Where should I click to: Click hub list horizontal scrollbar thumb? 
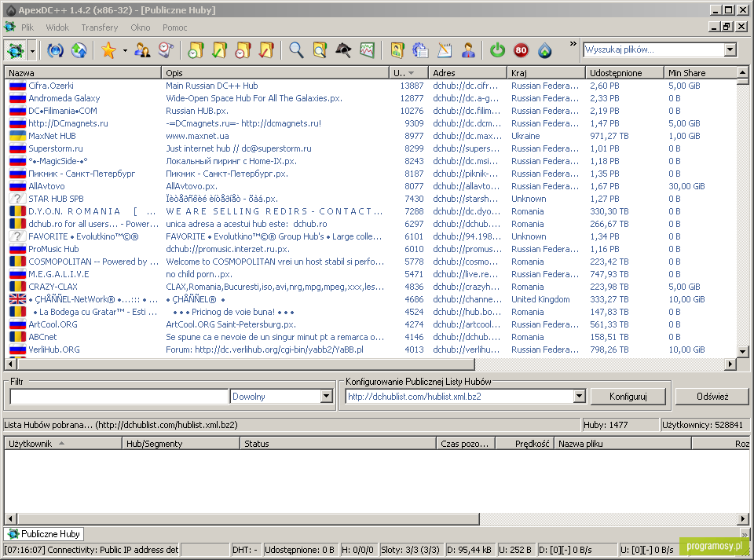pos(245,364)
